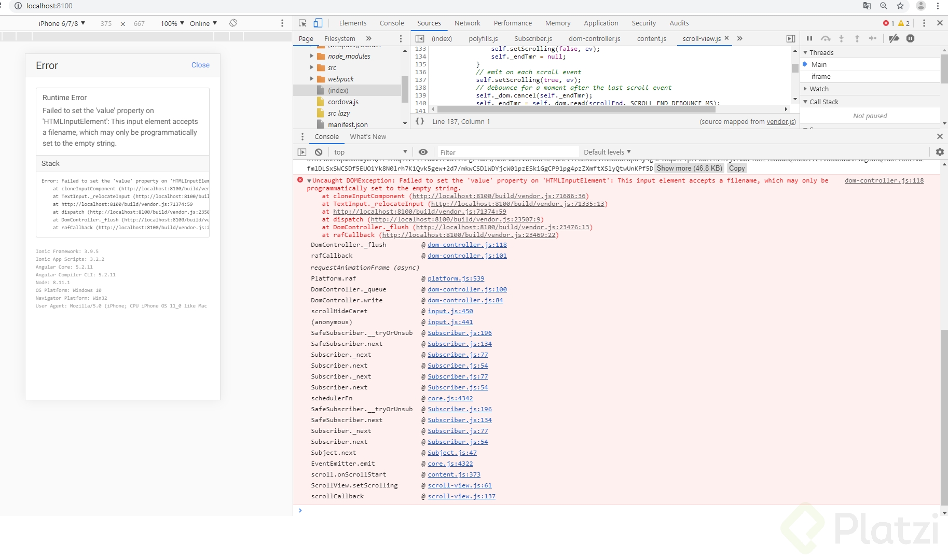
Task: Click the eye icon for live expressions
Action: 423,152
